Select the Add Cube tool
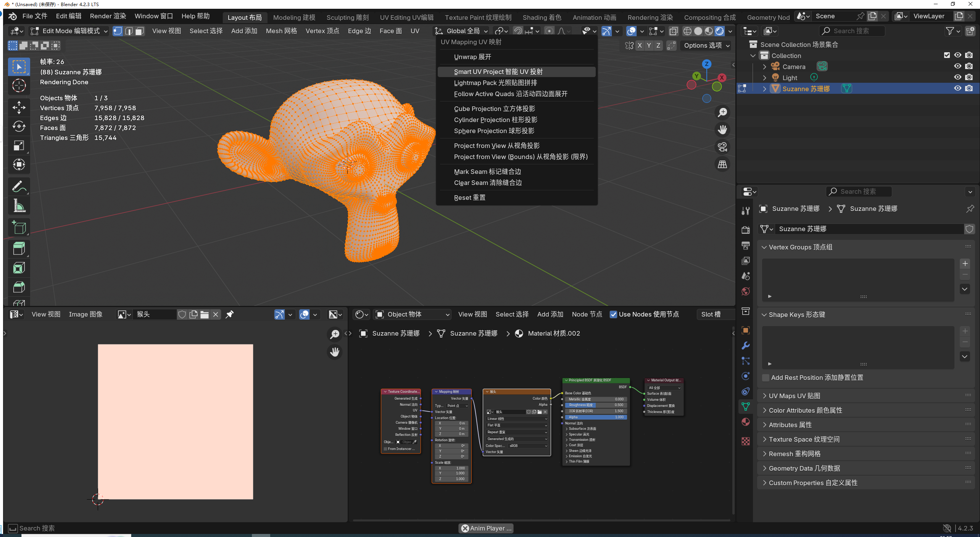980x537 pixels. [19, 228]
